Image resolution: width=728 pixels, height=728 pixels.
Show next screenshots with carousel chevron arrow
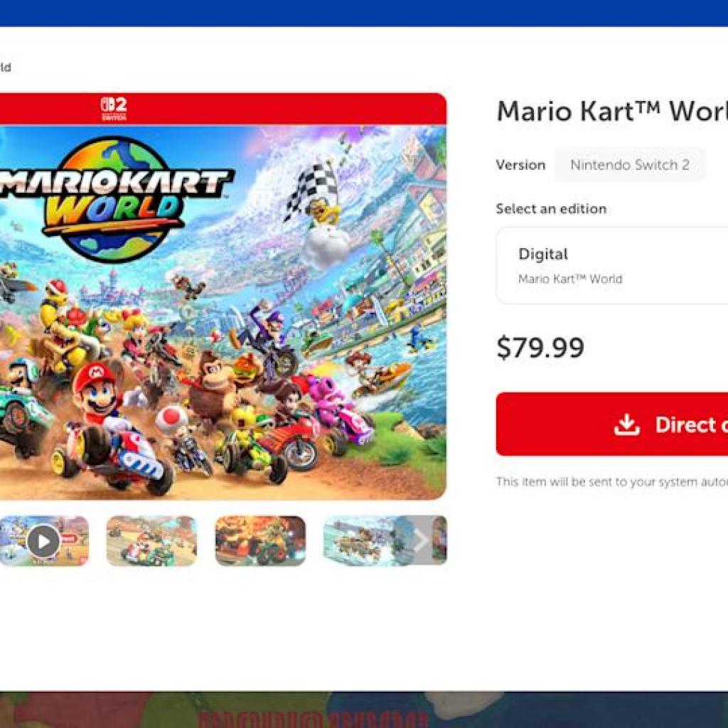pyautogui.click(x=421, y=540)
